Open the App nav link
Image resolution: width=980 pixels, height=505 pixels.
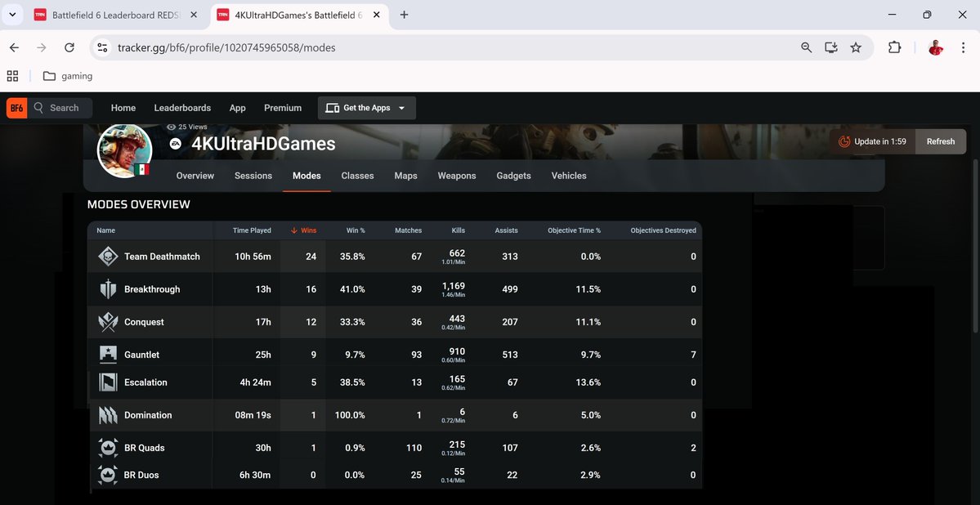click(x=238, y=108)
